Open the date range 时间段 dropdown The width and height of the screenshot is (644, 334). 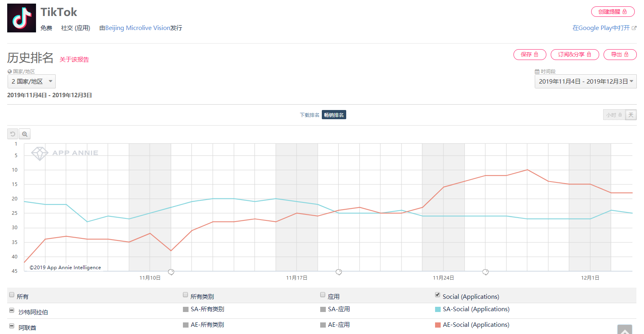tap(585, 82)
